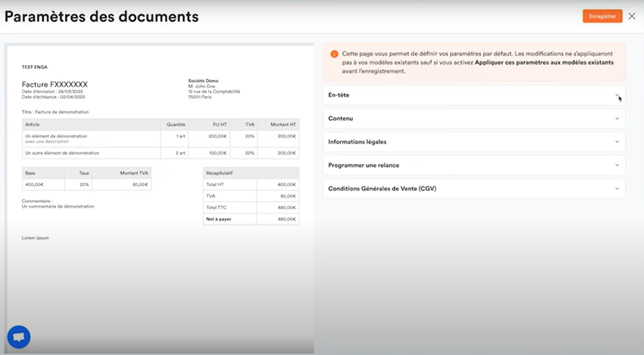Close the Paramètres des documents dialog
This screenshot has width=644, height=355.
632,16
